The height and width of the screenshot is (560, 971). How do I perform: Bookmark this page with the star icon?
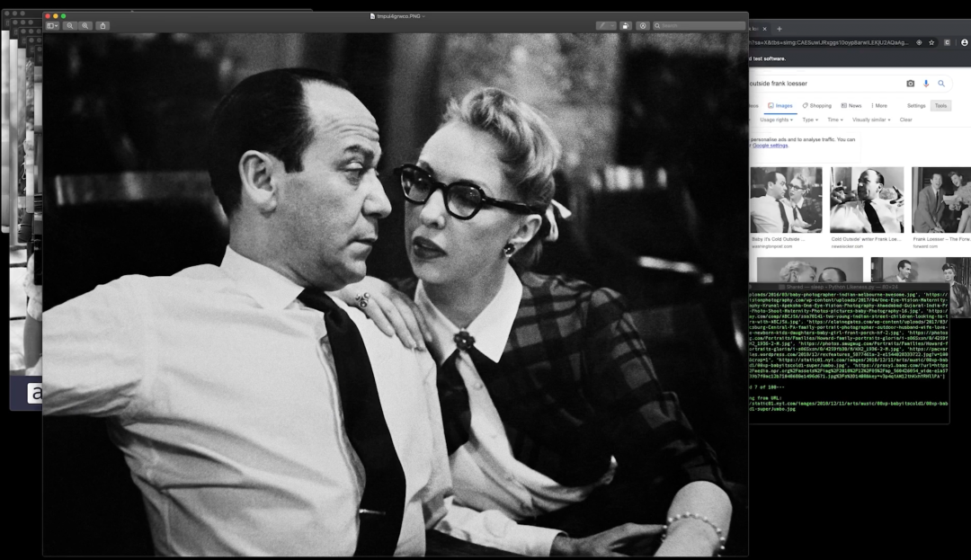pyautogui.click(x=931, y=42)
